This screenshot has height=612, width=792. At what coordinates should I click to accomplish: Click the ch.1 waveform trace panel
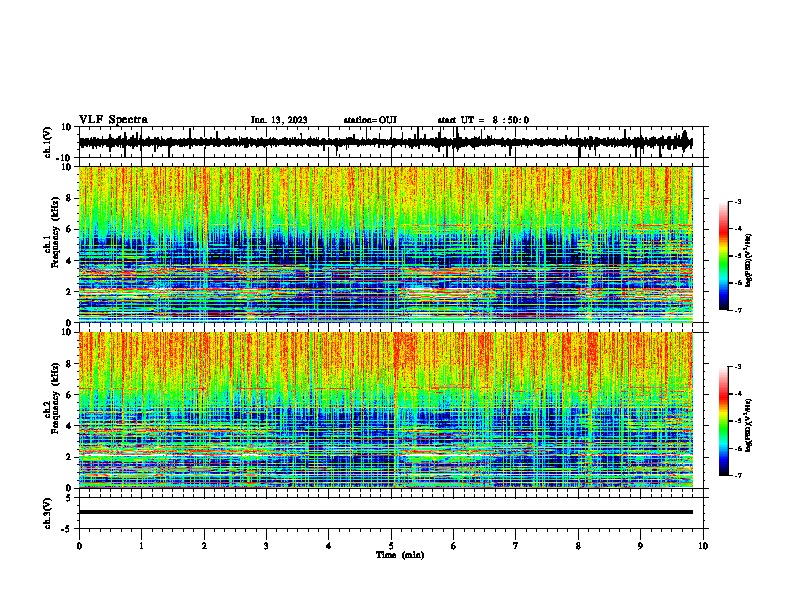[x=391, y=142]
